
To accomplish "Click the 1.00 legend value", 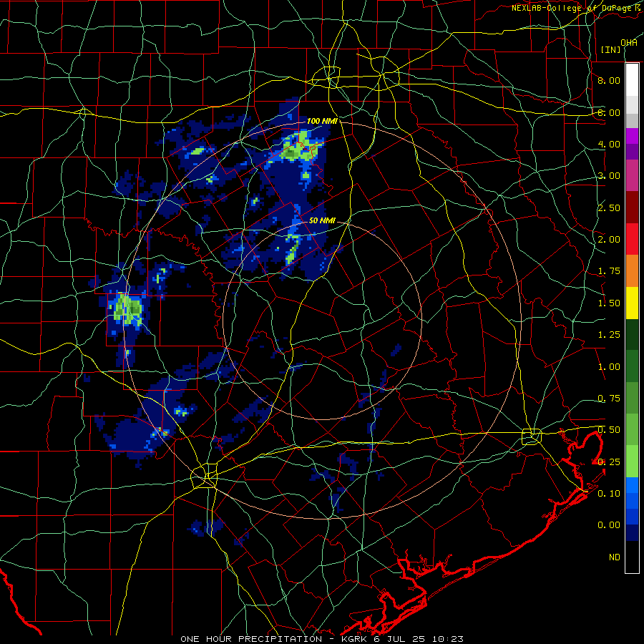I will (609, 367).
